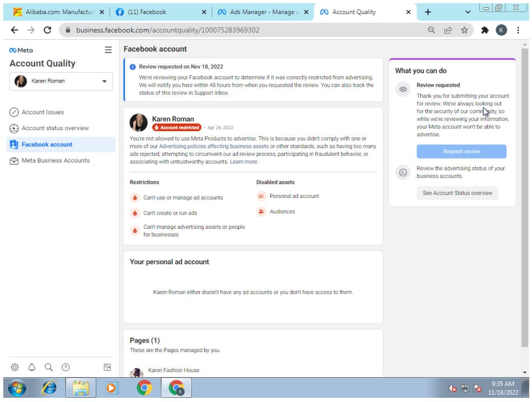Open File Explorer folder in taskbar

click(81, 388)
